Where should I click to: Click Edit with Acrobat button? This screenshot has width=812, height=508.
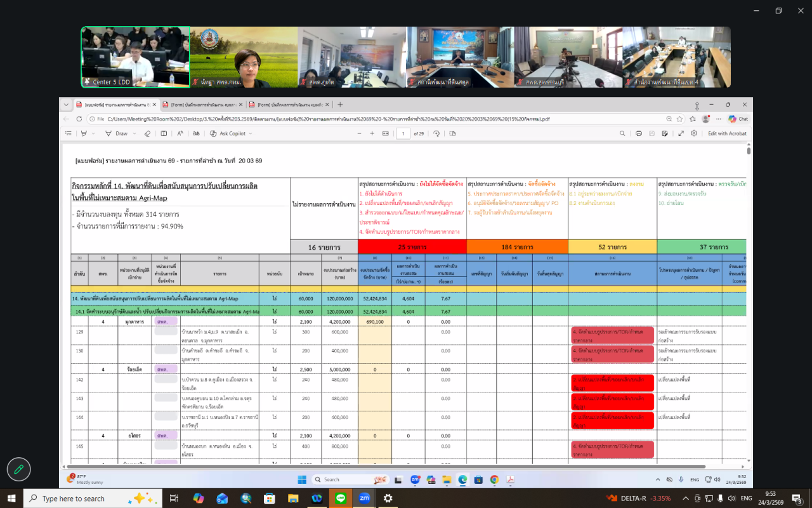point(727,133)
